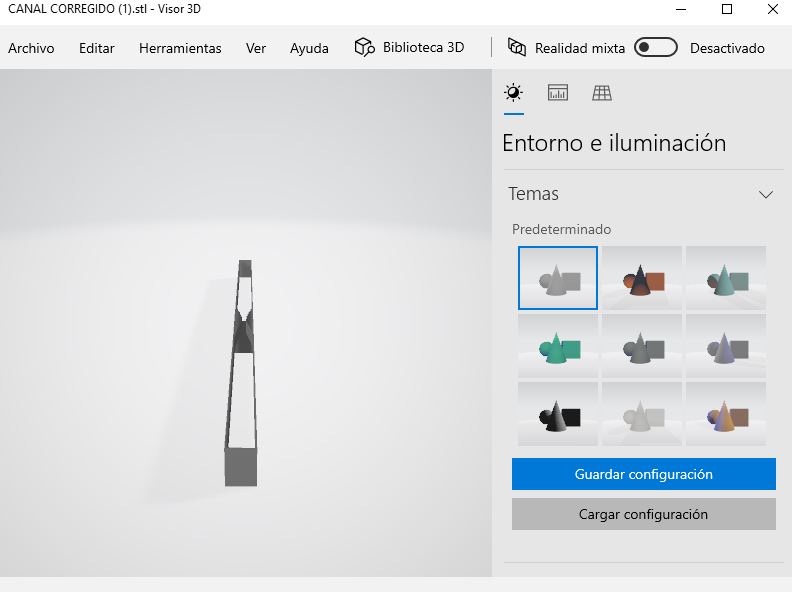792x592 pixels.
Task: Click the Predeterminado label
Action: click(561, 229)
